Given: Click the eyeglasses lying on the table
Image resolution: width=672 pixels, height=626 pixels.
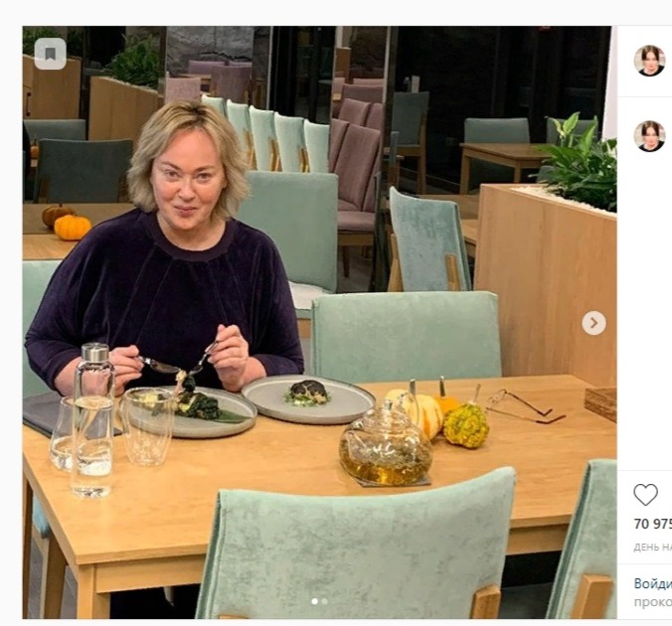Looking at the screenshot, I should (x=524, y=405).
